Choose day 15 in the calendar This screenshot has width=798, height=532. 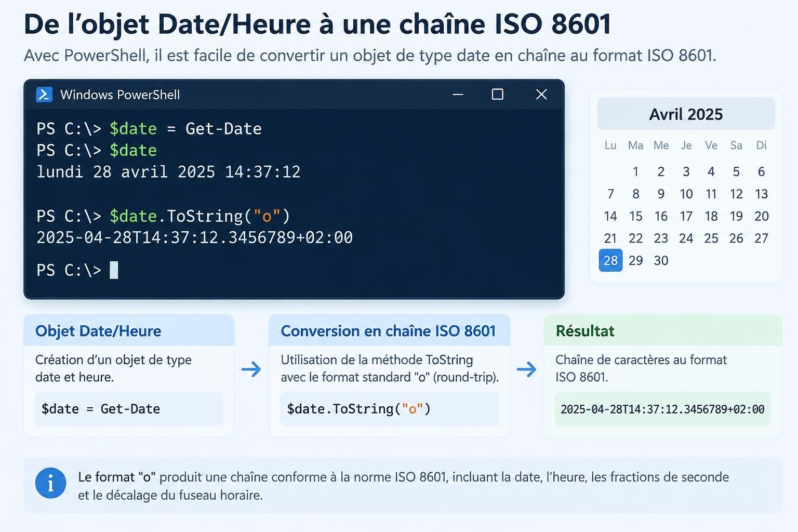pyautogui.click(x=635, y=216)
